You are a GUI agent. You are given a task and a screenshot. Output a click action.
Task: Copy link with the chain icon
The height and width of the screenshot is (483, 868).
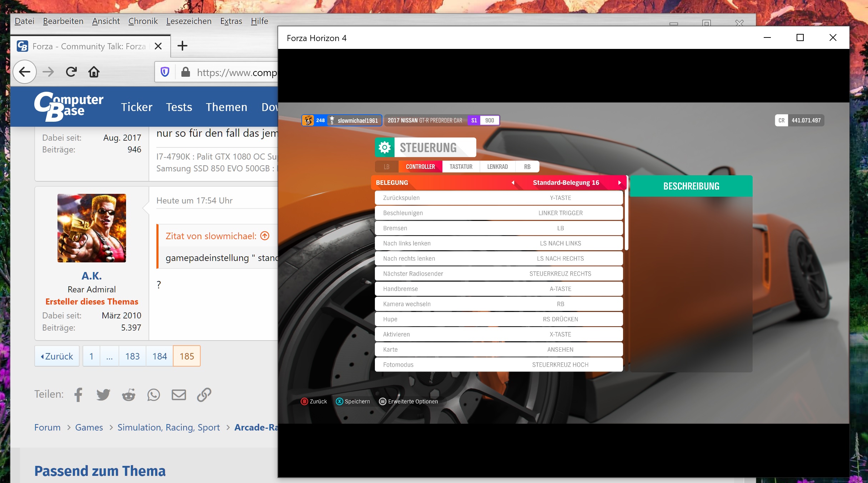204,394
